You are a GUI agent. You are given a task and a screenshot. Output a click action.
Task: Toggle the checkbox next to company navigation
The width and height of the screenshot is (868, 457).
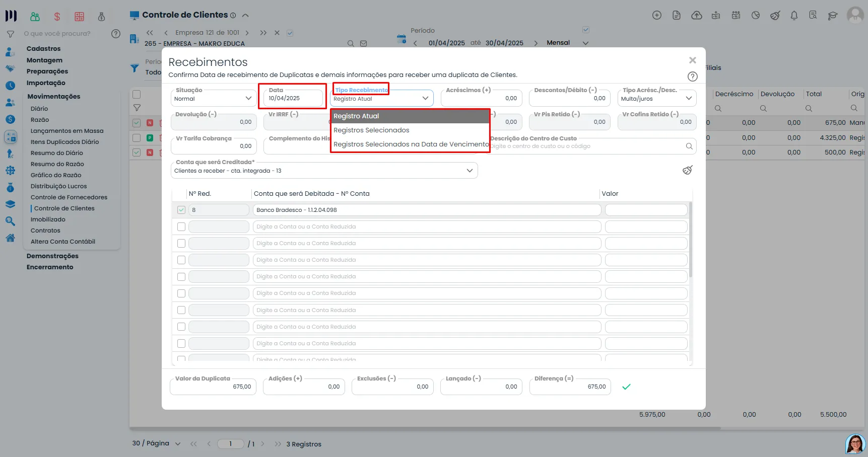pos(290,33)
